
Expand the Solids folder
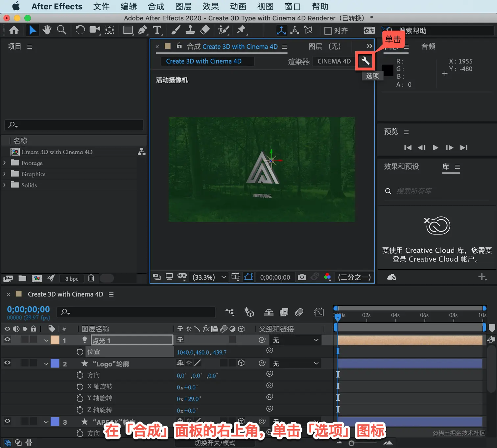(x=4, y=185)
